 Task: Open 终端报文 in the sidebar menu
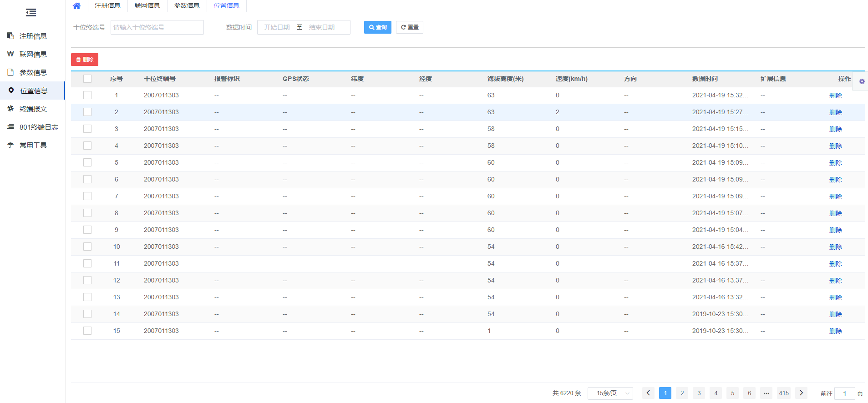32,109
